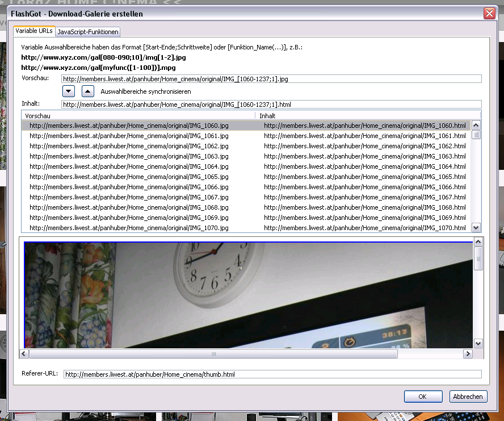Select row IMG_1067.jpg in Vorschau column
This screenshot has height=421, width=504.
tap(129, 197)
